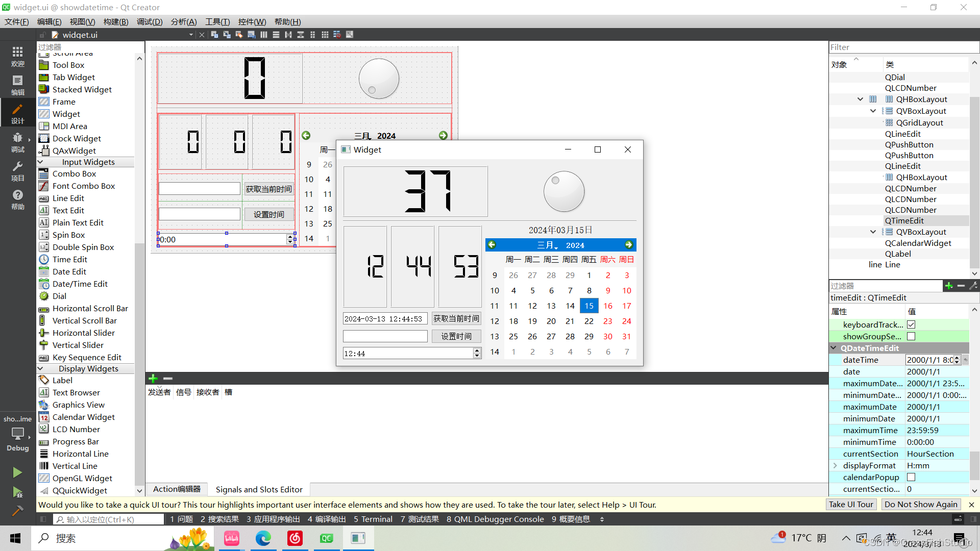The height and width of the screenshot is (551, 980).
Task: Select the Horizontal Slider icon in sidebar
Action: 44,332
